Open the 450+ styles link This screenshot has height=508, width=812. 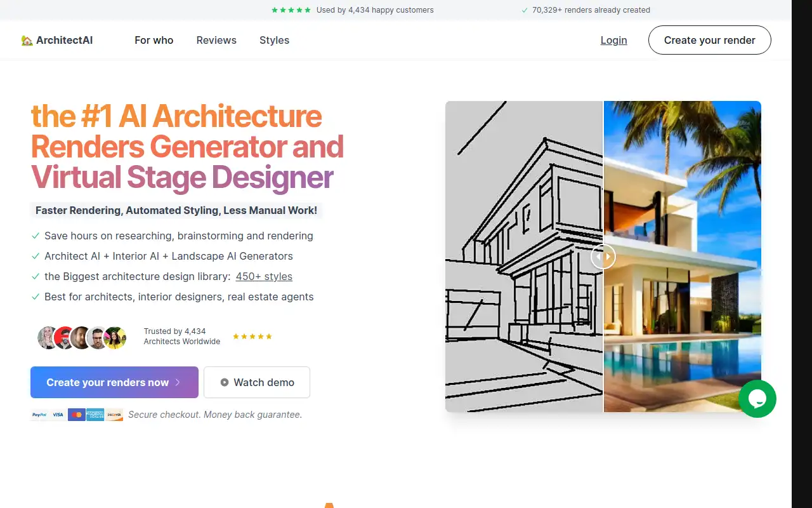tap(264, 277)
